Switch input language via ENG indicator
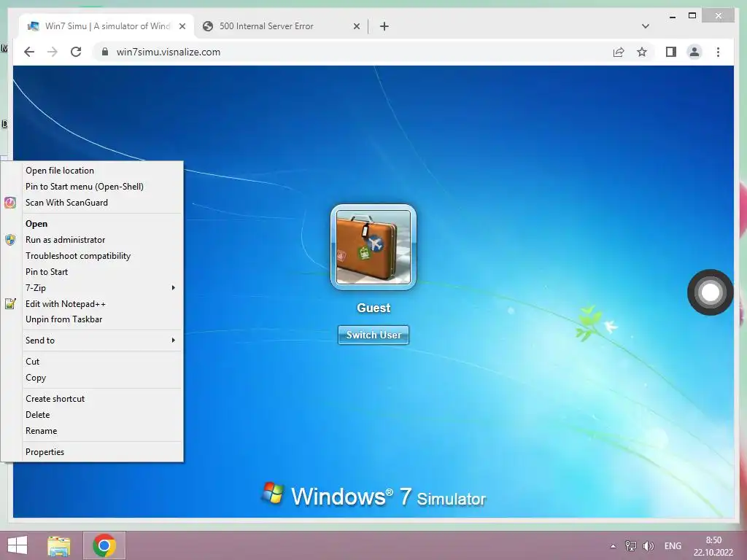The height and width of the screenshot is (560, 747). click(673, 546)
